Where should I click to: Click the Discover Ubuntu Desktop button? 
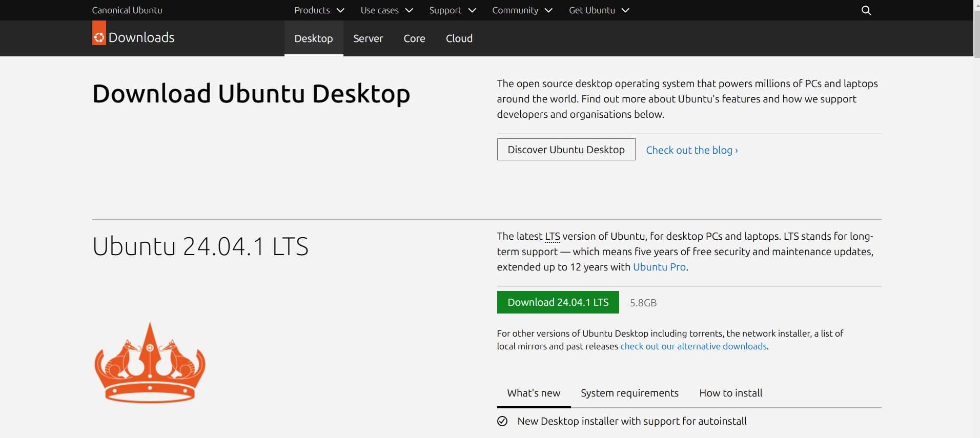tap(566, 150)
